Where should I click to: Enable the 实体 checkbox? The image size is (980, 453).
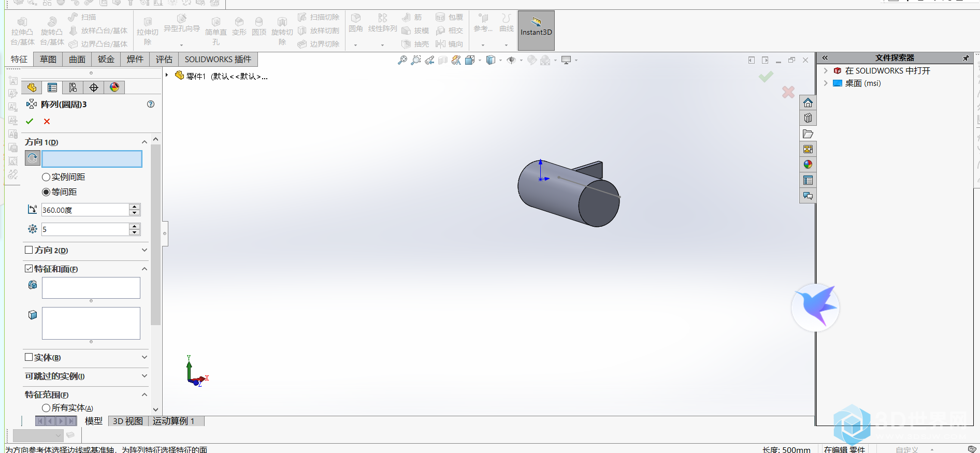[x=29, y=357]
